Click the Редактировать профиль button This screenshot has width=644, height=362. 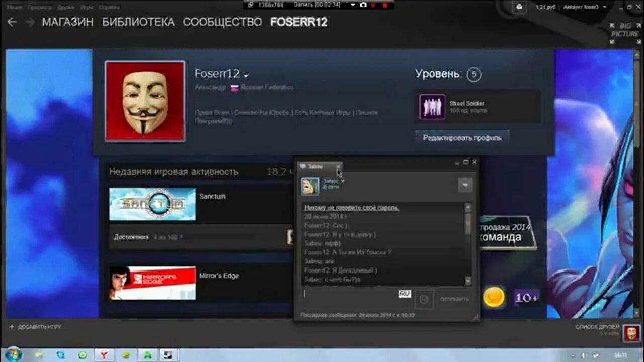(462, 137)
